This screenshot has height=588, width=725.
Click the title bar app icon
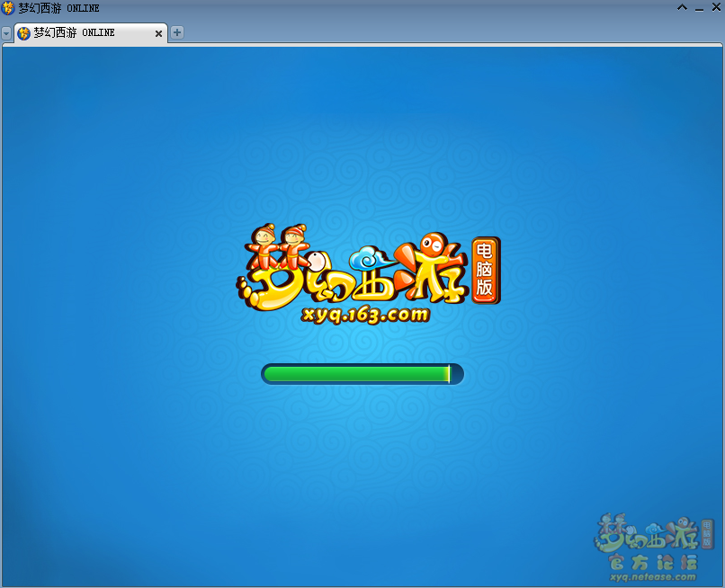click(x=8, y=8)
